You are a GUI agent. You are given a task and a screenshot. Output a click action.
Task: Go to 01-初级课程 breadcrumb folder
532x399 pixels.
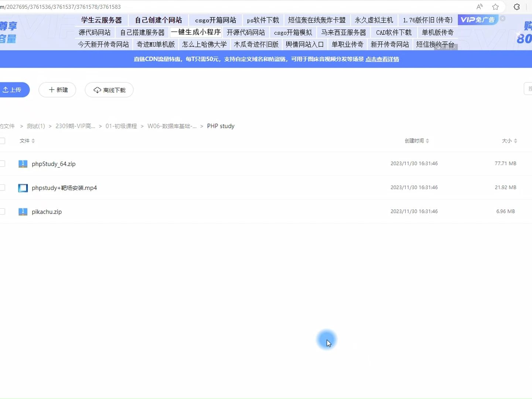pos(121,126)
